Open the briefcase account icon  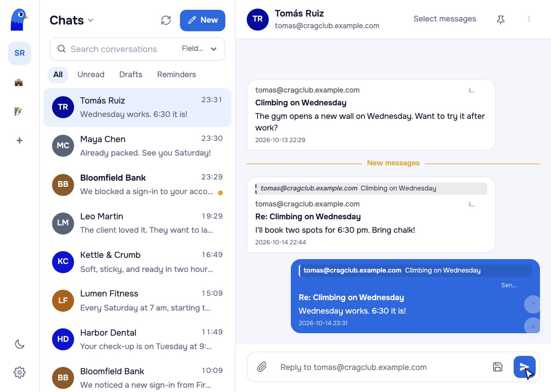coord(18,82)
